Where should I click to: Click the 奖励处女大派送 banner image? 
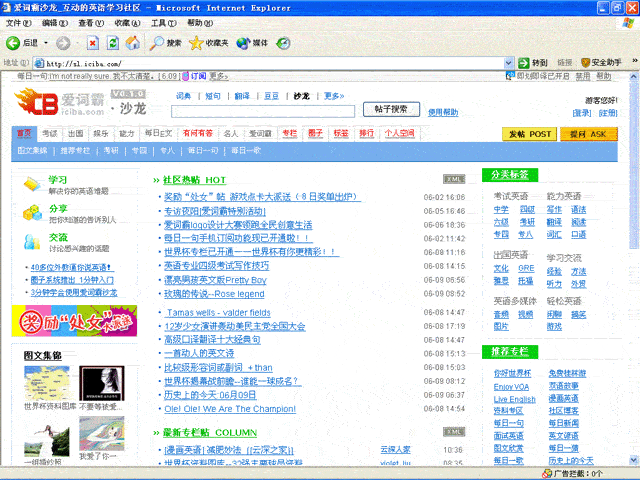click(x=74, y=320)
